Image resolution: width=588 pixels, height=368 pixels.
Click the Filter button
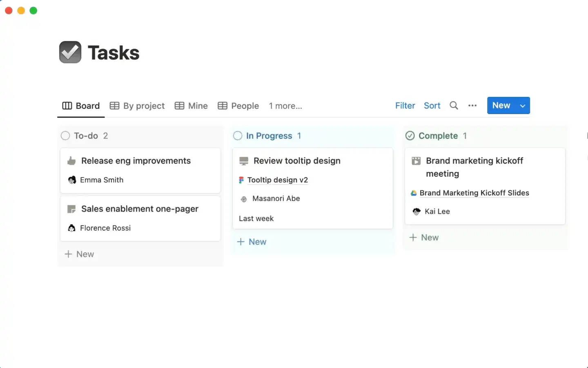405,105
